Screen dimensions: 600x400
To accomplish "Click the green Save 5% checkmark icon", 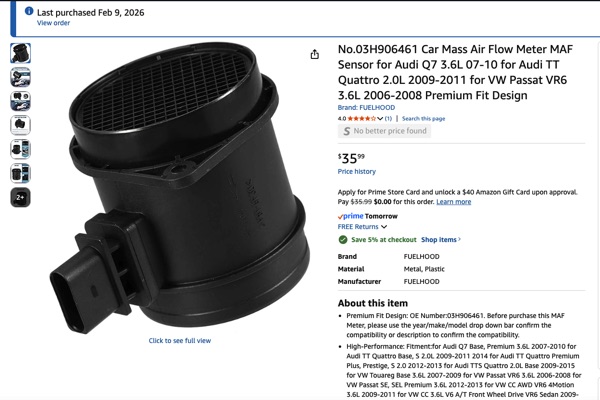I will pos(343,240).
